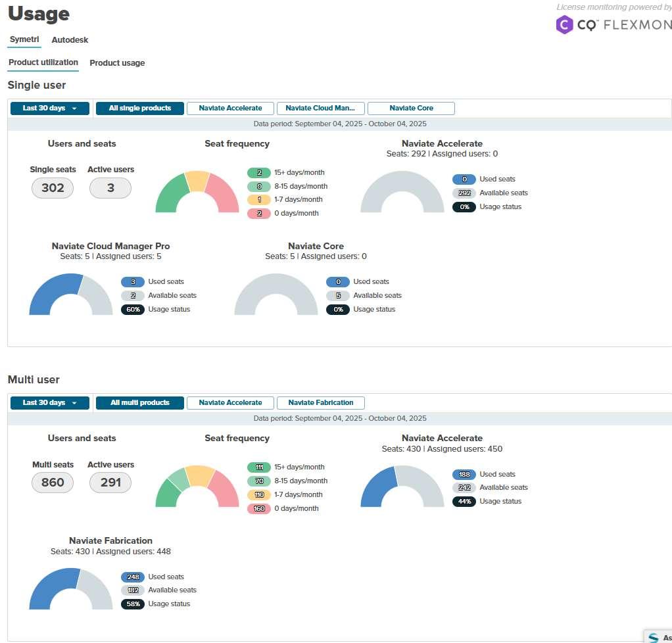Filter single user by Naviate Cloud Man...
This screenshot has width=672, height=643.
click(x=321, y=108)
